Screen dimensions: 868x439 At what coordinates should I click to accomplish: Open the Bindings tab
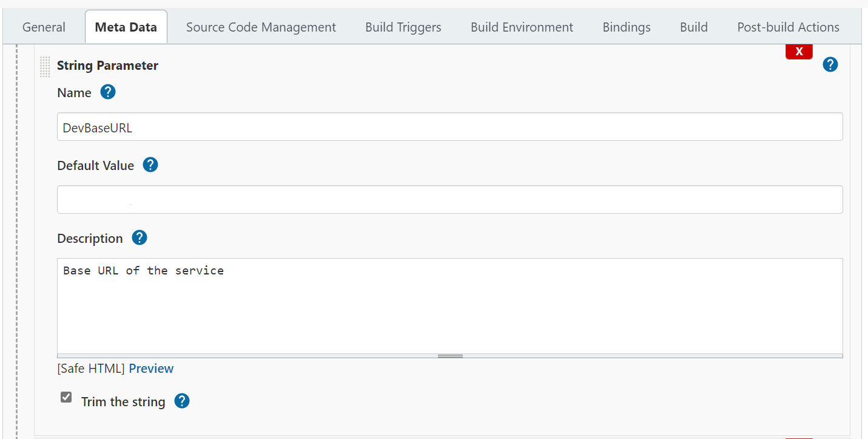coord(627,27)
